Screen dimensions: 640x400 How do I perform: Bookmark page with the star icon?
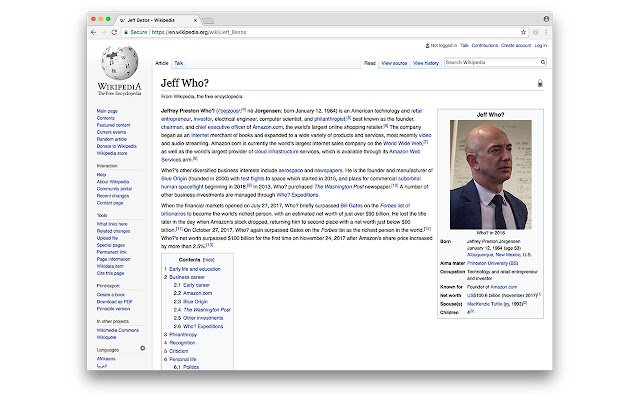coord(523,32)
